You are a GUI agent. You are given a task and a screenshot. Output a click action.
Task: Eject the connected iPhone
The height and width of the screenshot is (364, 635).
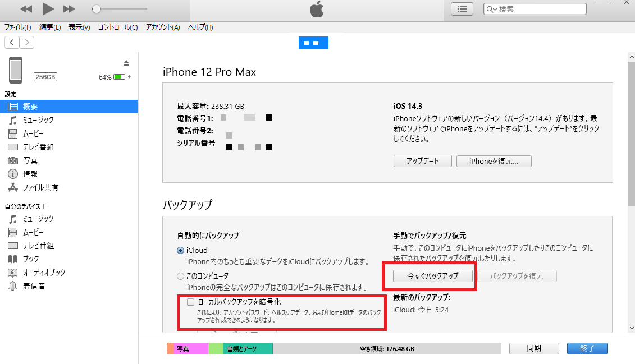pyautogui.click(x=127, y=63)
